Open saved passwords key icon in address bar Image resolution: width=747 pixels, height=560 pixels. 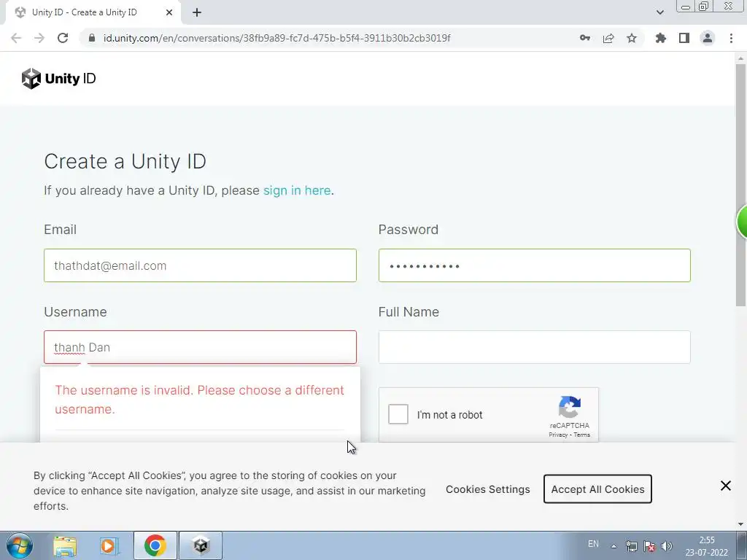[585, 38]
